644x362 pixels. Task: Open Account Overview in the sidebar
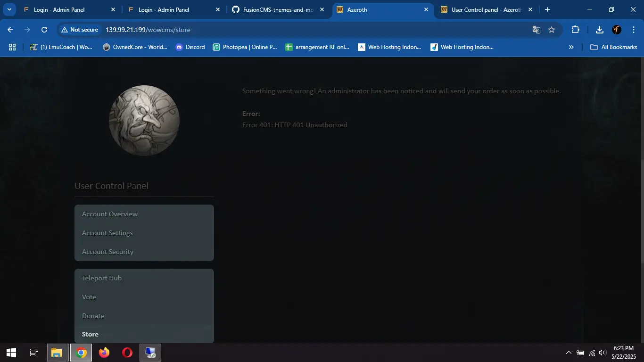144,214
